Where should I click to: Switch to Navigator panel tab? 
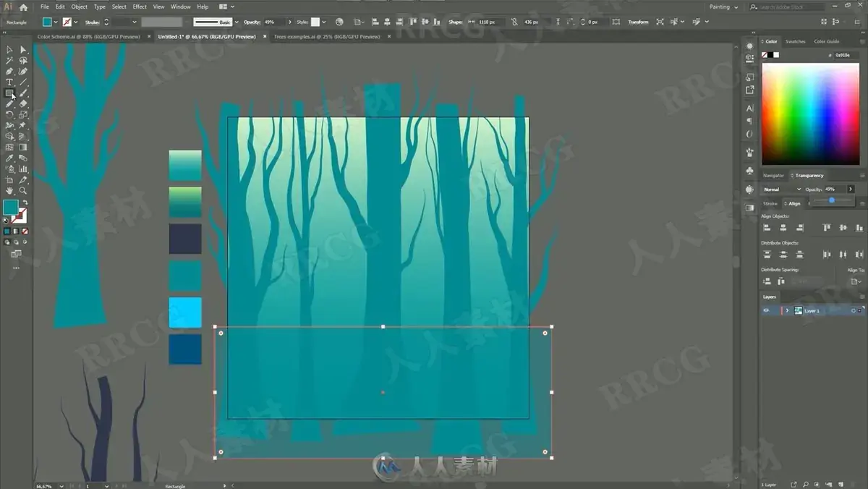pyautogui.click(x=773, y=175)
